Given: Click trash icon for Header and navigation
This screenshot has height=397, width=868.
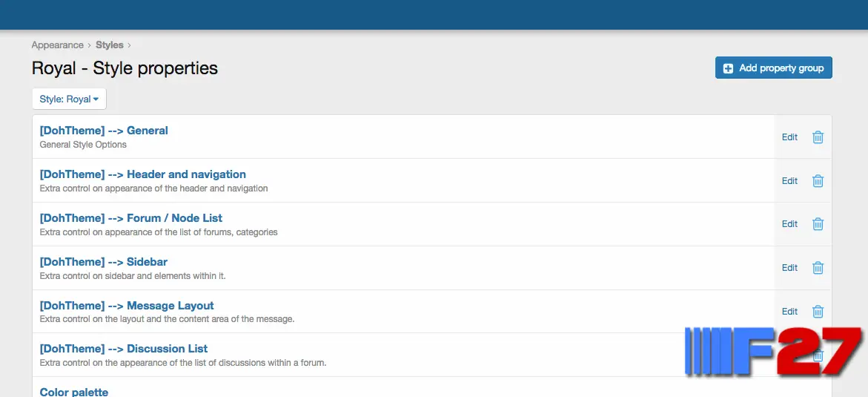Looking at the screenshot, I should click(x=818, y=181).
